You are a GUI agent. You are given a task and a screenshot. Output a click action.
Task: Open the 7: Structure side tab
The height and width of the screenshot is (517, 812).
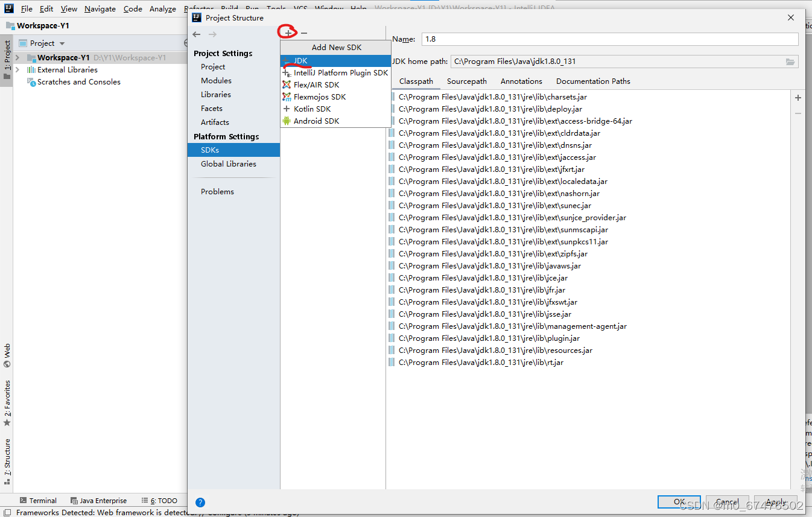tap(7, 462)
